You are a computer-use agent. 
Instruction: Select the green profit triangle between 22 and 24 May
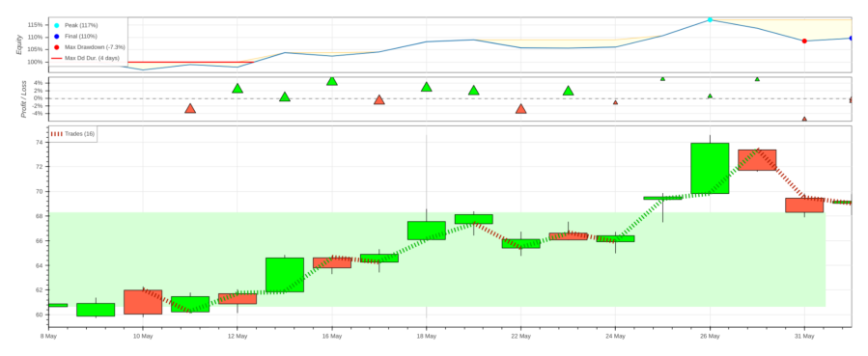(568, 91)
